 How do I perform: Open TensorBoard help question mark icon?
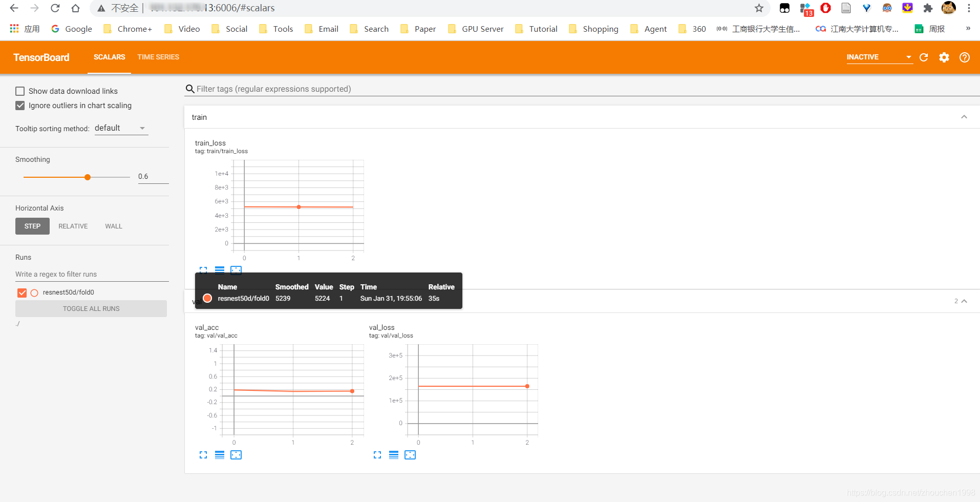(965, 57)
